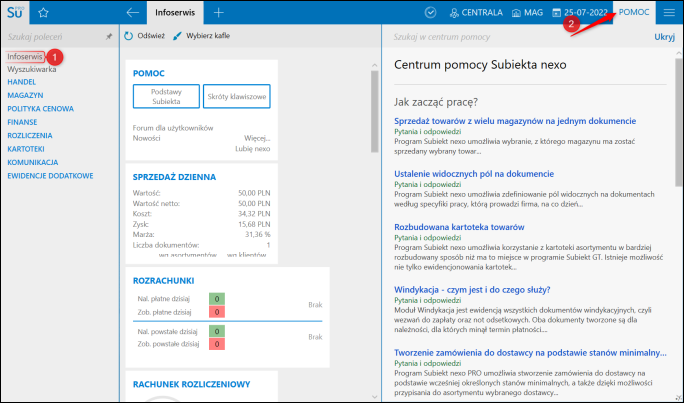Open article Rozbudowana kartoteka towarów

point(459,227)
